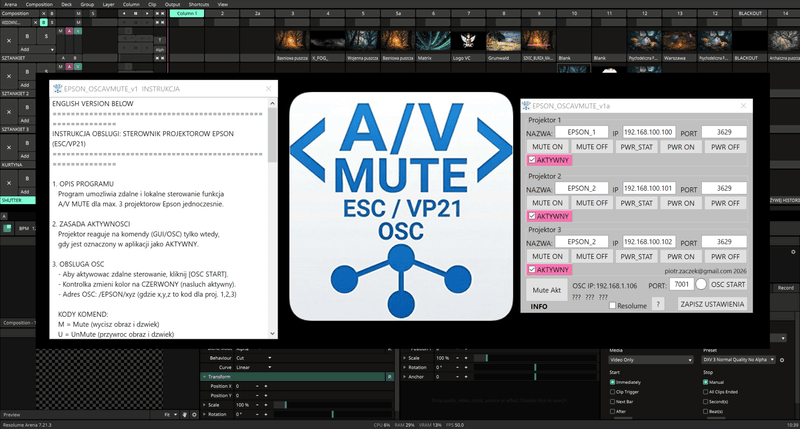Open the Layer menu

coord(109,4)
